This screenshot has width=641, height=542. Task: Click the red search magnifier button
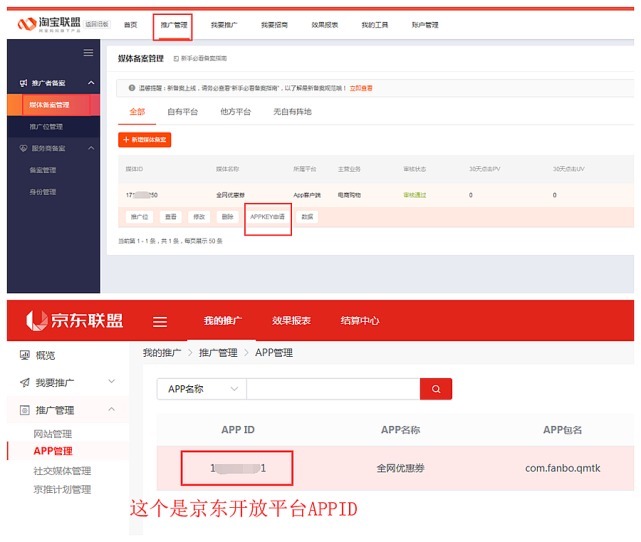coord(436,389)
